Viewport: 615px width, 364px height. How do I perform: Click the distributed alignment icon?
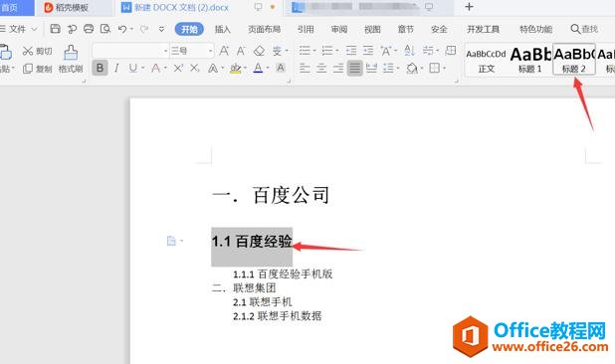coord(371,69)
